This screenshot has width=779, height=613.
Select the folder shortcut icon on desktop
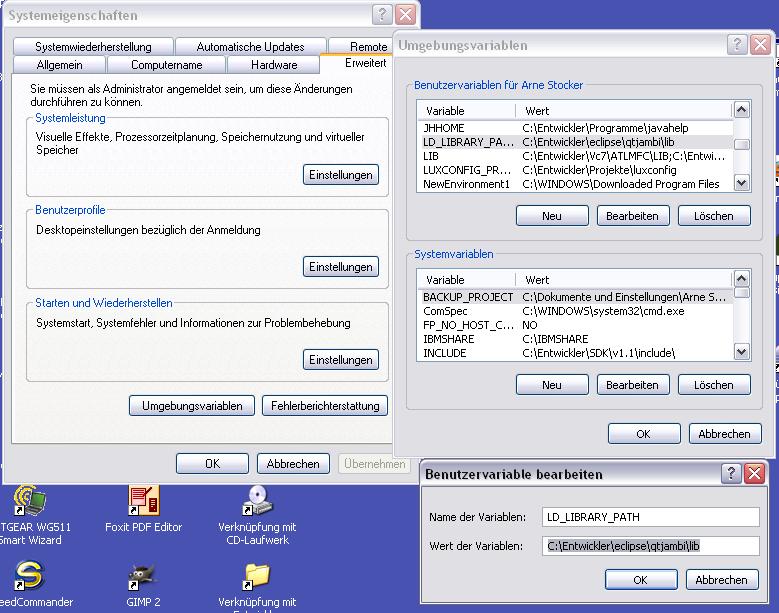point(257,577)
